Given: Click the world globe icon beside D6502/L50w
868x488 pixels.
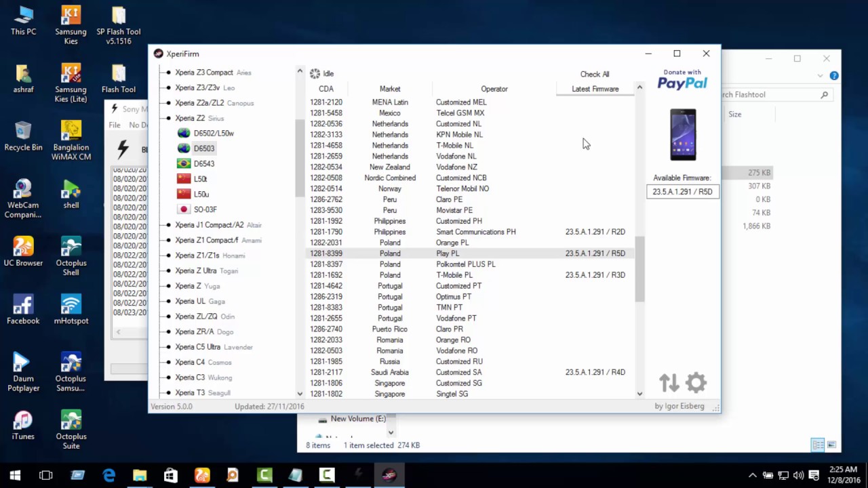Looking at the screenshot, I should [x=183, y=133].
